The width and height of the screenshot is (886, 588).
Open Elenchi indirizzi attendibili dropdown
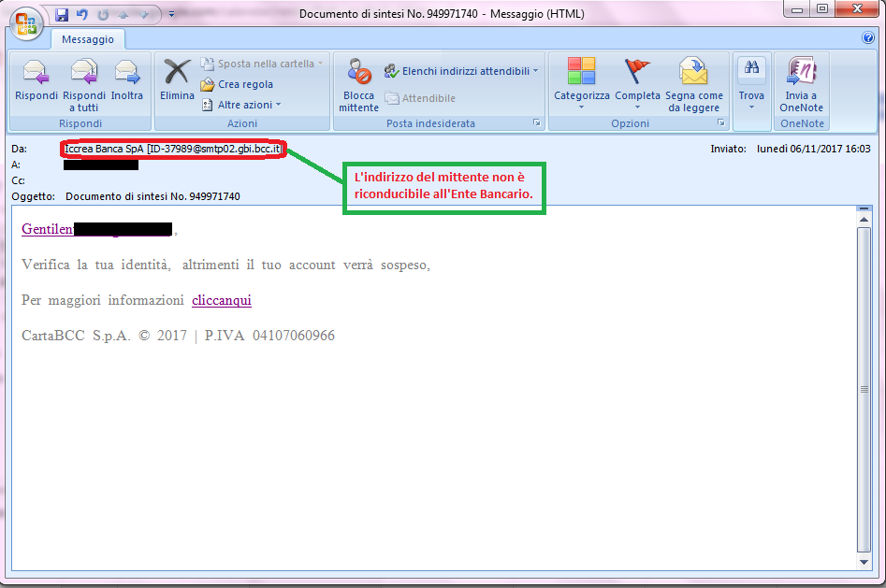click(x=461, y=71)
